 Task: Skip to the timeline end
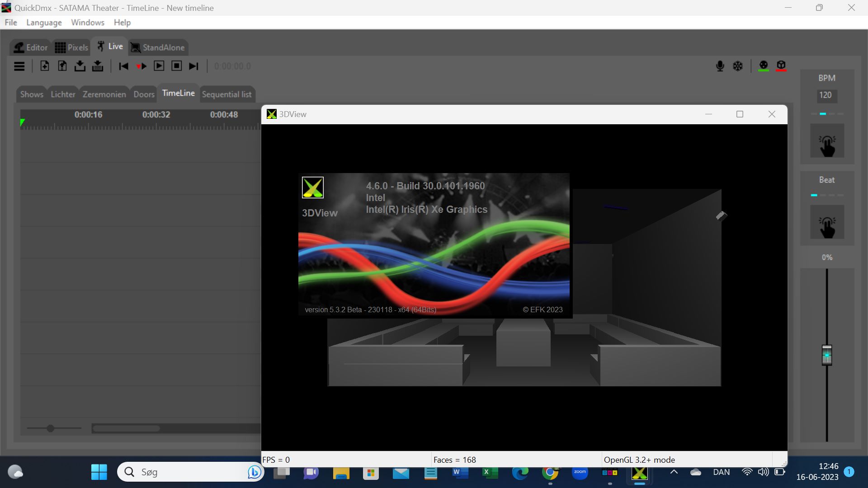tap(193, 66)
